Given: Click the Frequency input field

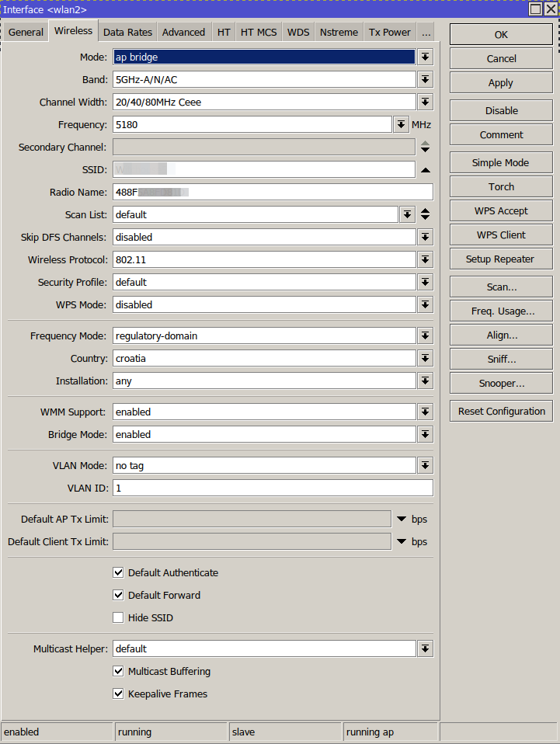Looking at the screenshot, I should click(x=252, y=125).
